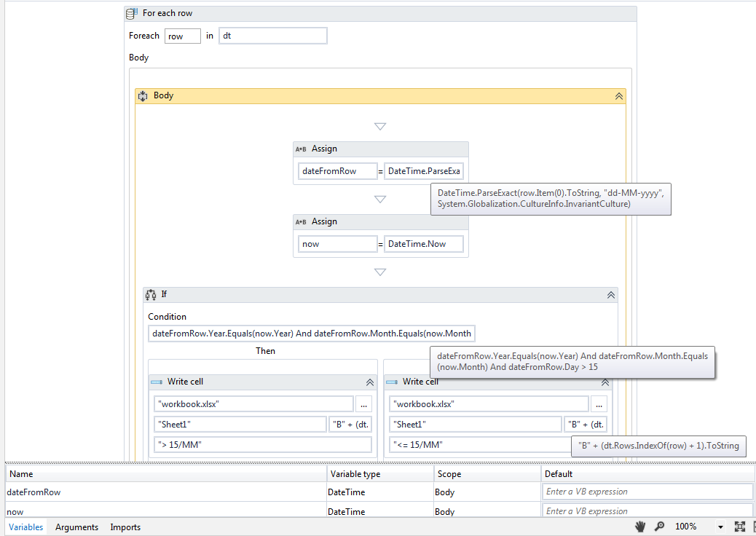Viewport: 756px width, 536px height.
Task: Click the 100% zoom value
Action: (x=685, y=527)
